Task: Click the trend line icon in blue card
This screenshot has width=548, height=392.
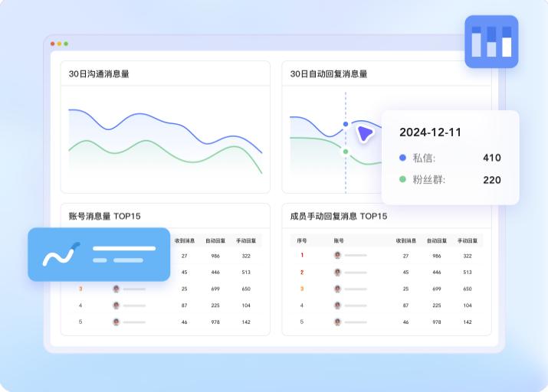Action: [61, 254]
